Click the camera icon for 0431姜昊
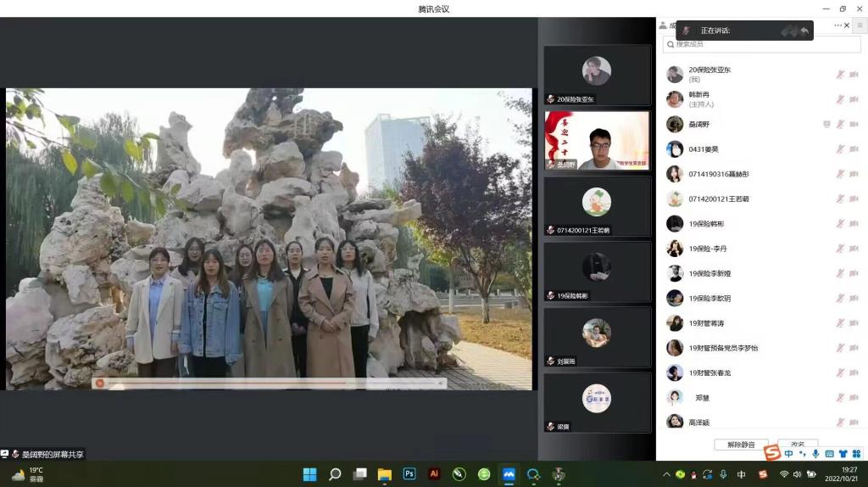 tap(854, 149)
